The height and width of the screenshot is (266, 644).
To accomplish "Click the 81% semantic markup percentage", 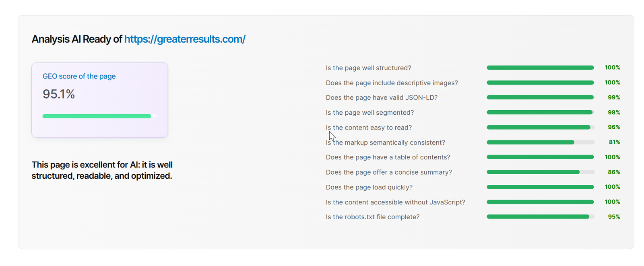I will tap(614, 142).
